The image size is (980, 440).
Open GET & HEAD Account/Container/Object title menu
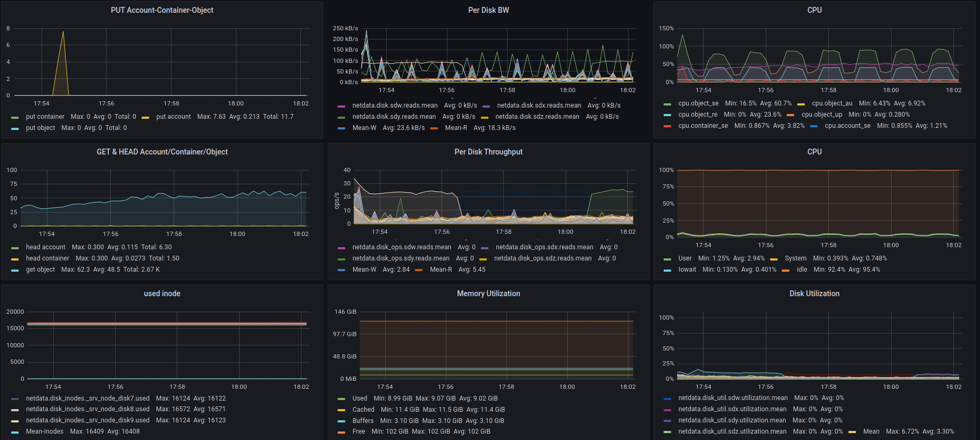pyautogui.click(x=162, y=152)
